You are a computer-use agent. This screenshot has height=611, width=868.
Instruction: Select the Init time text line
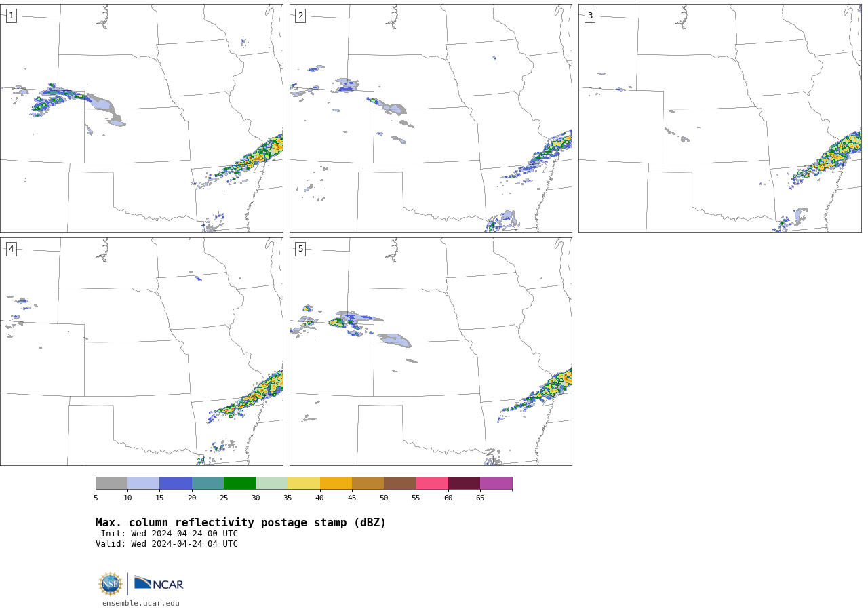[170, 534]
